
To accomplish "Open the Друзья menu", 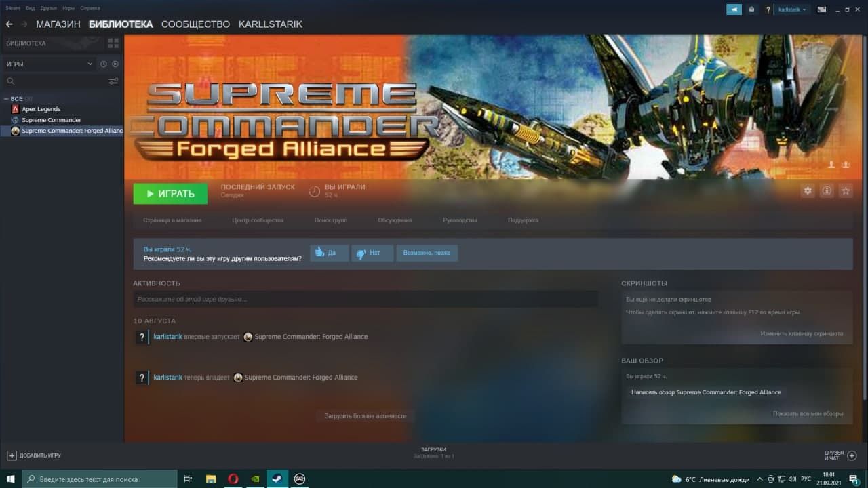I will click(49, 8).
